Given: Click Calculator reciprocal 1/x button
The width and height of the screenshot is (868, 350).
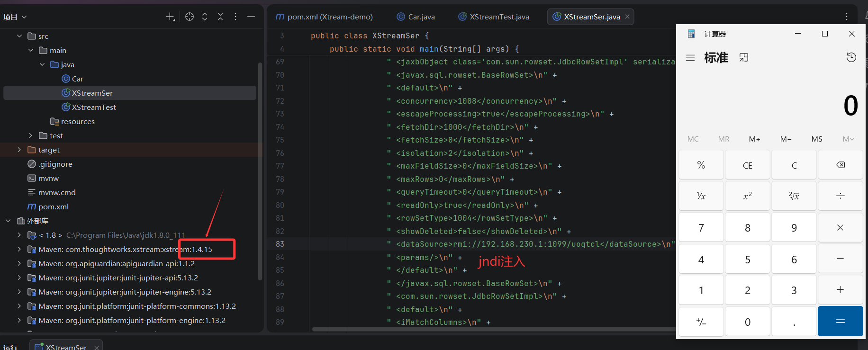Looking at the screenshot, I should click(x=701, y=196).
